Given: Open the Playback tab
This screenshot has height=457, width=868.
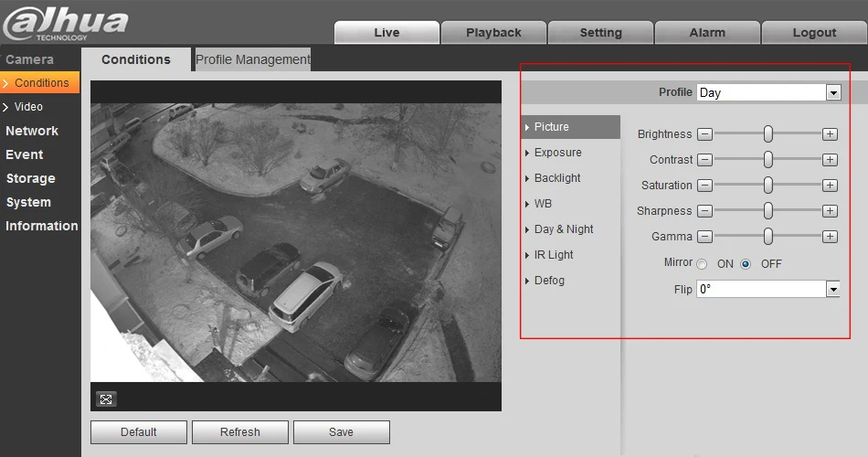Looking at the screenshot, I should click(x=493, y=33).
